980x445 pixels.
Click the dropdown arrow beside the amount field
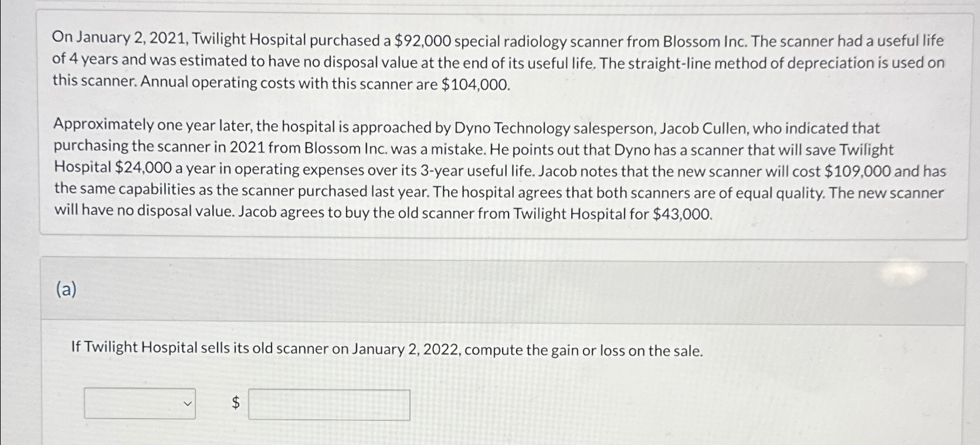[x=186, y=403]
